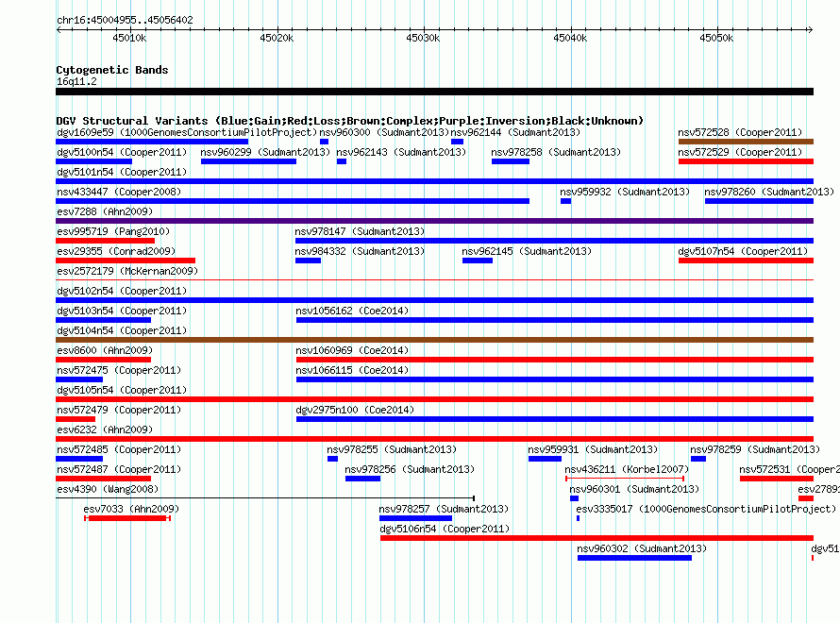The width and height of the screenshot is (840, 623).
Task: Click the 45050k ruler tick label
Action: (x=716, y=38)
